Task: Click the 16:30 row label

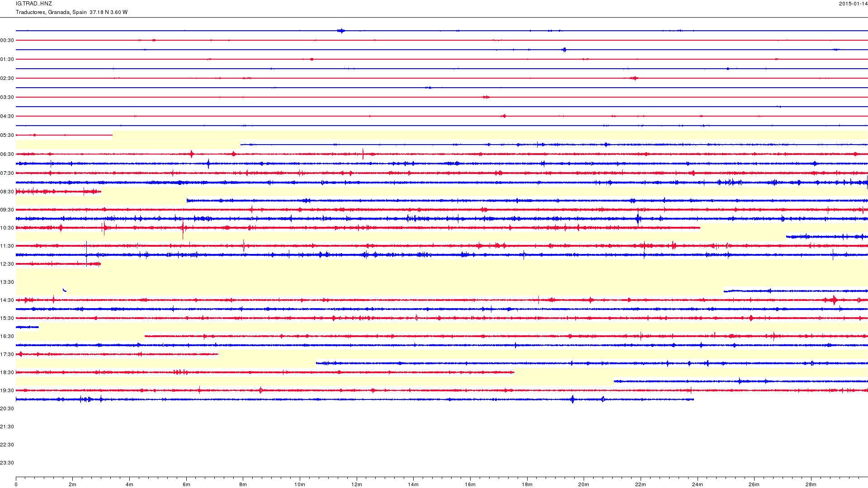Action: point(7,336)
